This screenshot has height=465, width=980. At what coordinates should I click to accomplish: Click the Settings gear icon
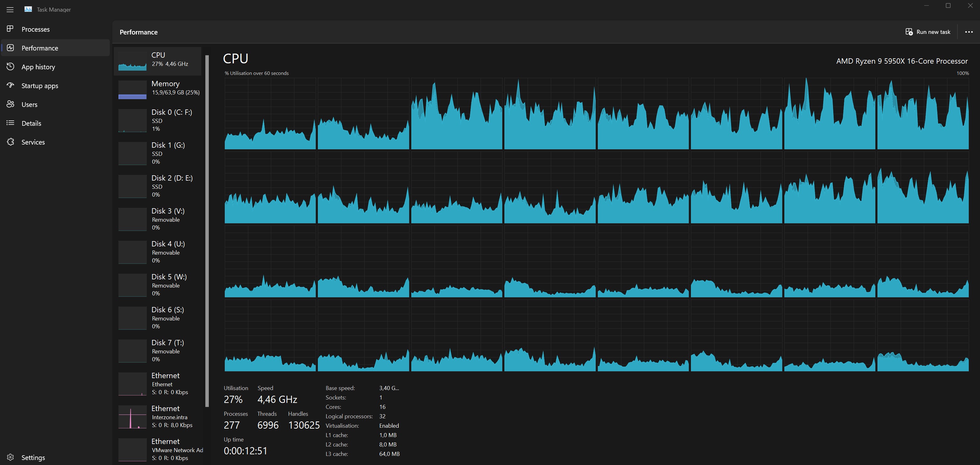[10, 457]
